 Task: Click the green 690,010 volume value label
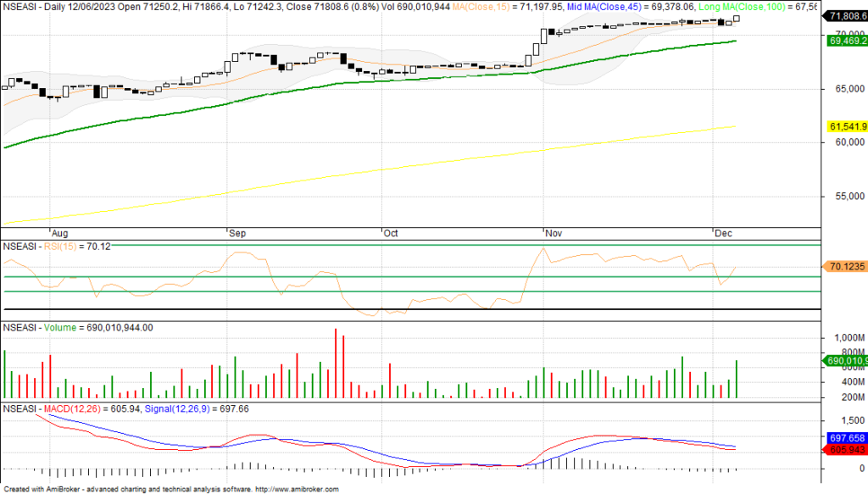(x=846, y=361)
